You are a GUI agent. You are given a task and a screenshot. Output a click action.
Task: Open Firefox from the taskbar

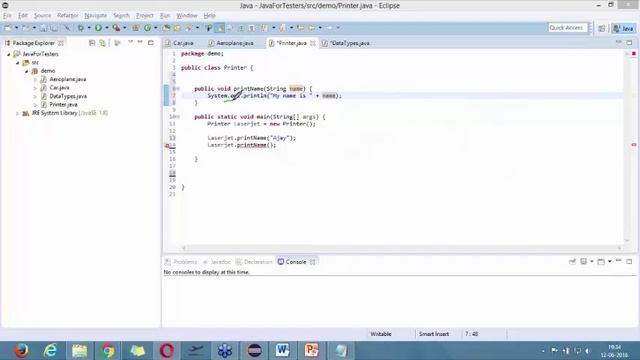pos(21,351)
